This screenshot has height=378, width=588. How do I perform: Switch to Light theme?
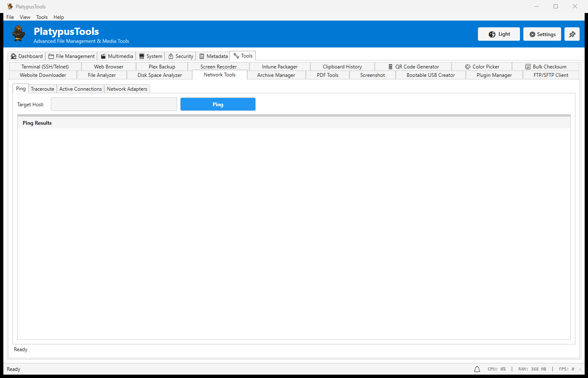point(499,34)
